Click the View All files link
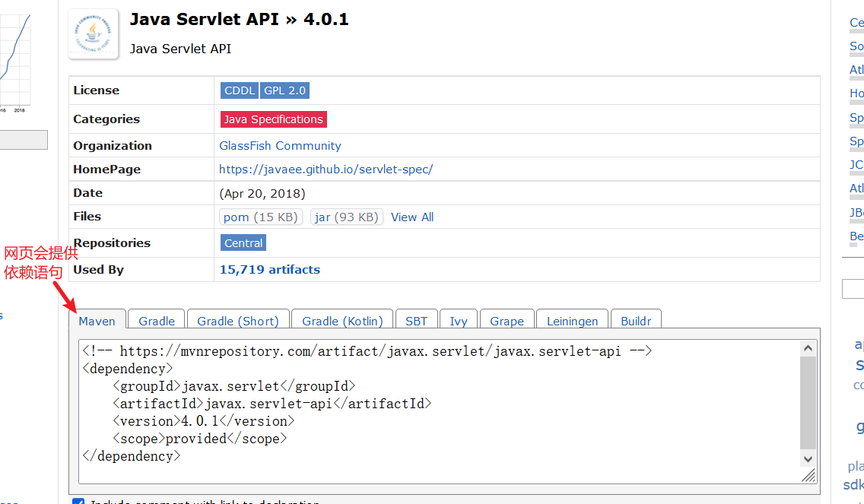864x504 pixels. coord(412,217)
